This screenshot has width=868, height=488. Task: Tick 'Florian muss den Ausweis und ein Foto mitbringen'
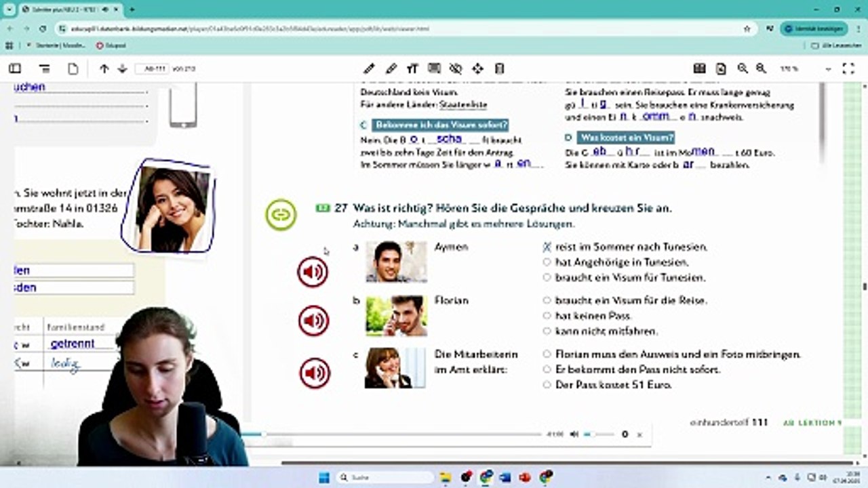click(x=547, y=354)
